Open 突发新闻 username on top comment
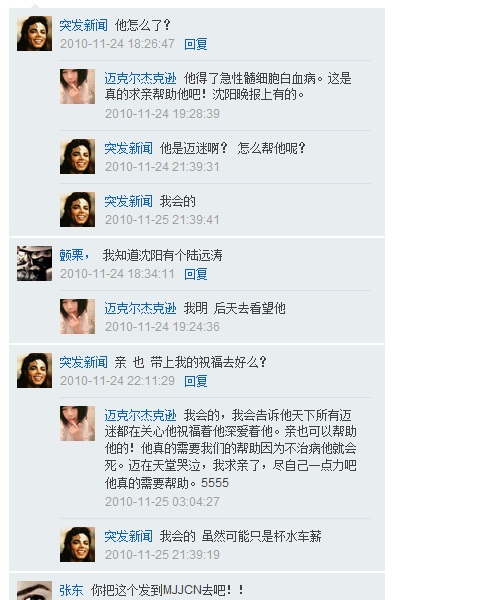The image size is (490, 600). click(83, 26)
